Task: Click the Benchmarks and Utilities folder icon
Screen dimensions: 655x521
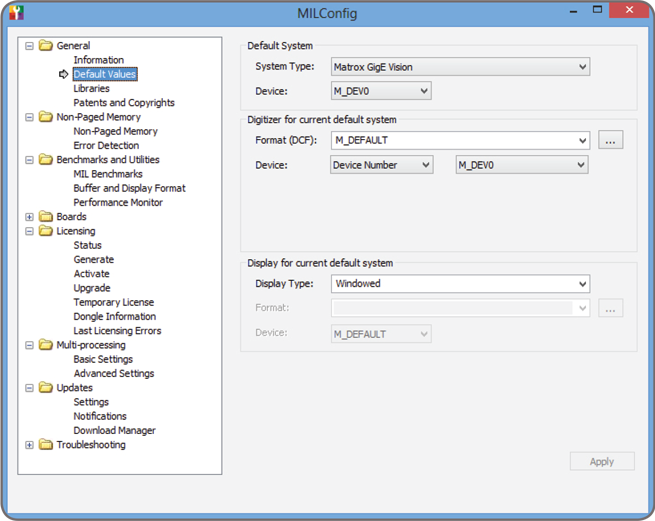Action: (46, 159)
